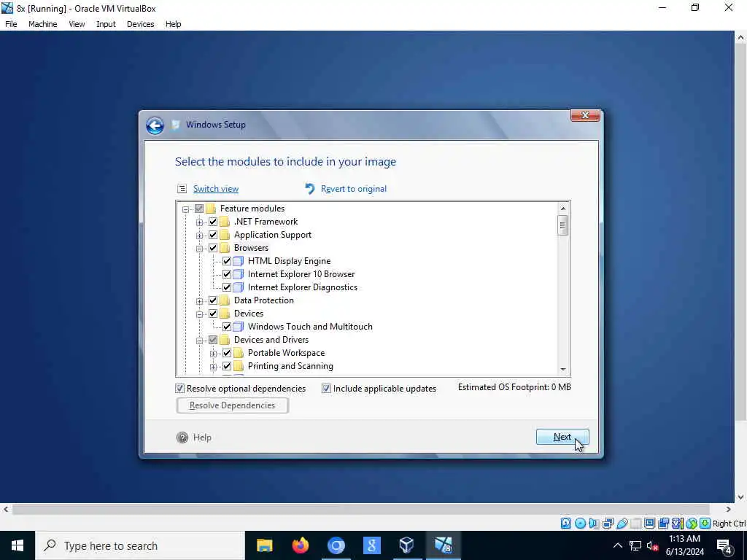747x560 pixels.
Task: Open the running VM window taskbar icon
Action: (x=443, y=545)
